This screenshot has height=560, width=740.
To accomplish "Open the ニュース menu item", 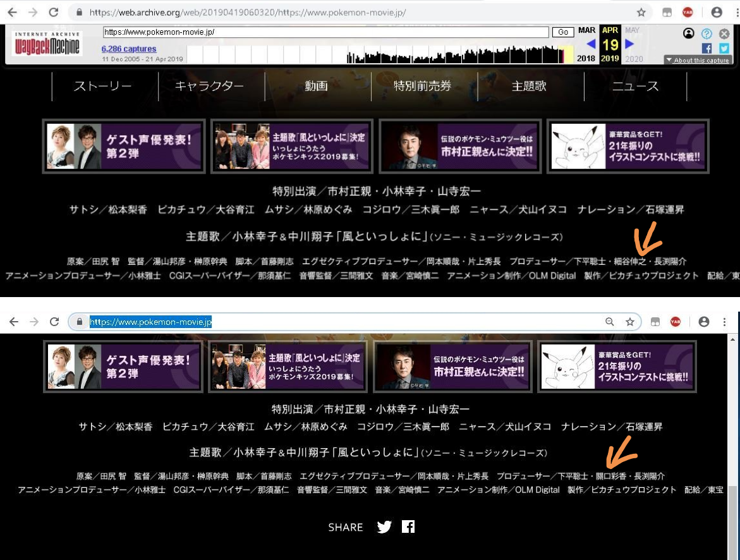I will tap(635, 86).
